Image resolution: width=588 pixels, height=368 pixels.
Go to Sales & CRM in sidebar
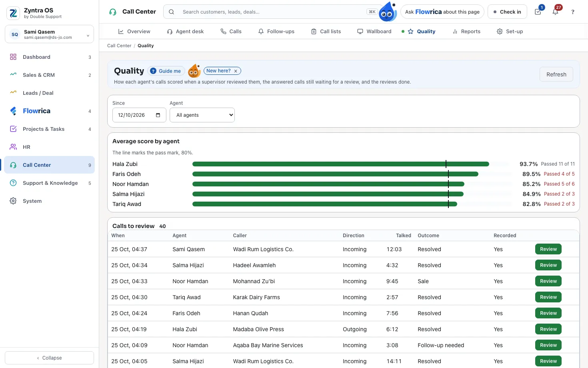click(x=50, y=75)
